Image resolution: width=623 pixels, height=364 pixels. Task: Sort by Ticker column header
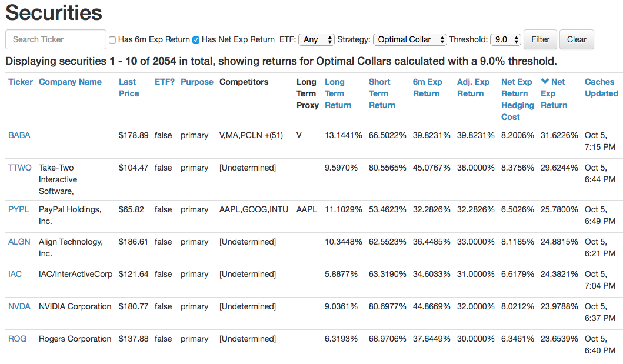click(21, 82)
